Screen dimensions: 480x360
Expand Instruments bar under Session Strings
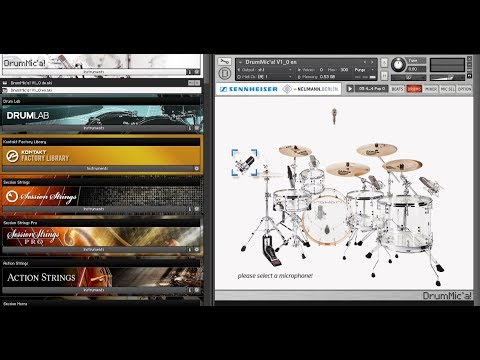point(94,209)
